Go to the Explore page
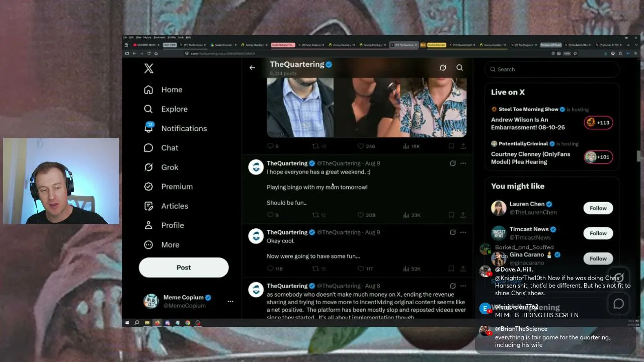 pyautogui.click(x=166, y=109)
